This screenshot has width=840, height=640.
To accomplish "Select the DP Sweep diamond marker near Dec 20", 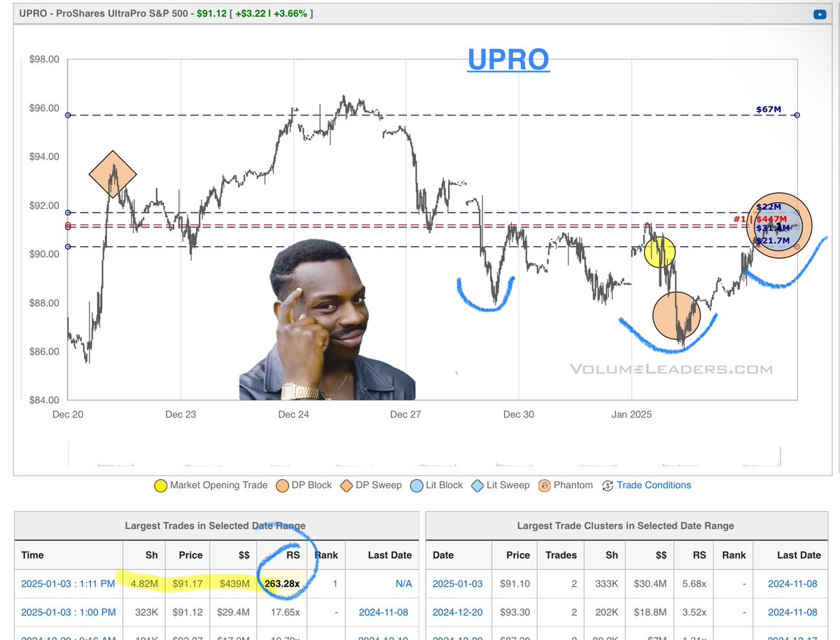I will point(113,174).
